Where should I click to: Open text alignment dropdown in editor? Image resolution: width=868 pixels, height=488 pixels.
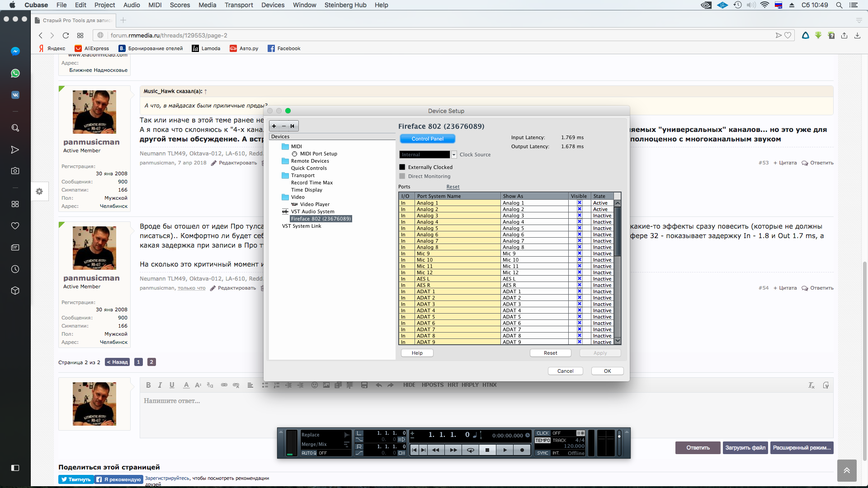coord(250,385)
